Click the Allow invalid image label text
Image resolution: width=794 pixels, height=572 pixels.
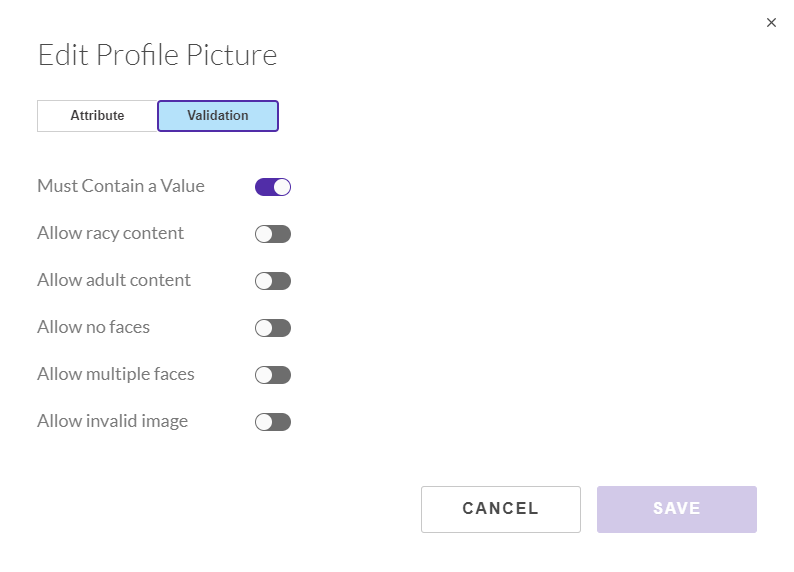coord(112,421)
